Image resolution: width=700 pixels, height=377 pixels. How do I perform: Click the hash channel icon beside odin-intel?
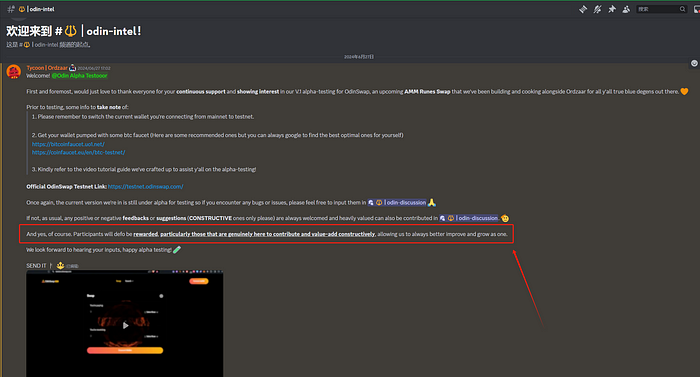(x=11, y=9)
